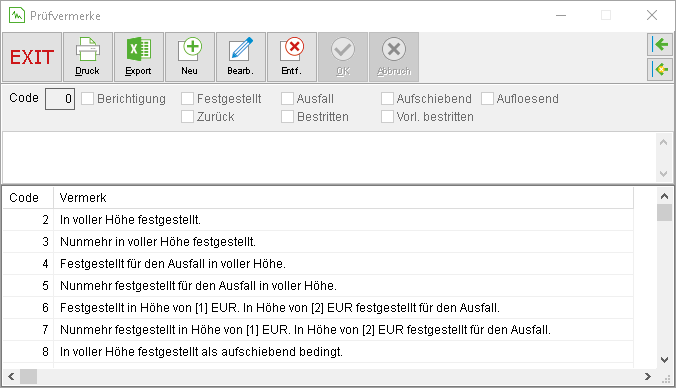Click the Prüfvermerke app icon in the title bar
676x388 pixels.
pos(17,16)
